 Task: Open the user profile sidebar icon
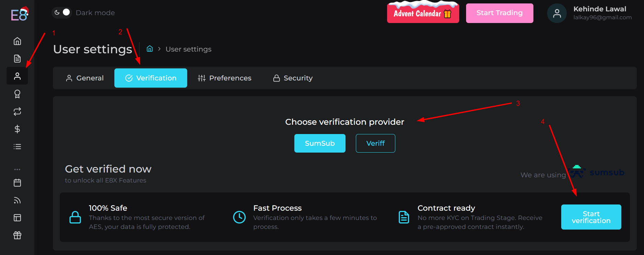coord(17,76)
